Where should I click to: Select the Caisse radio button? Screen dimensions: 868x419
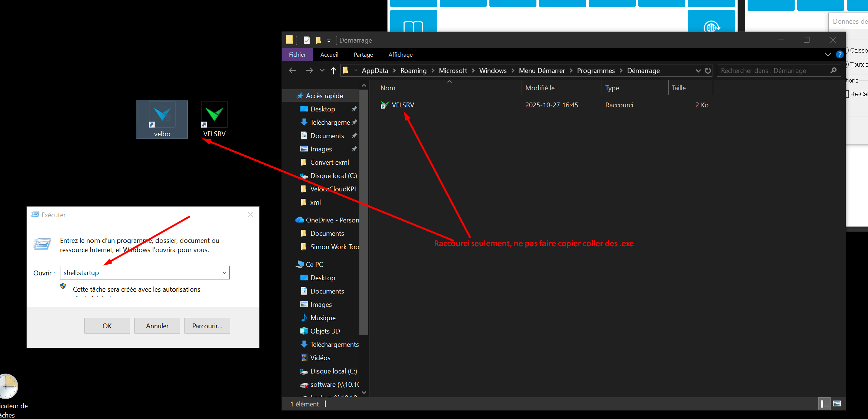847,50
